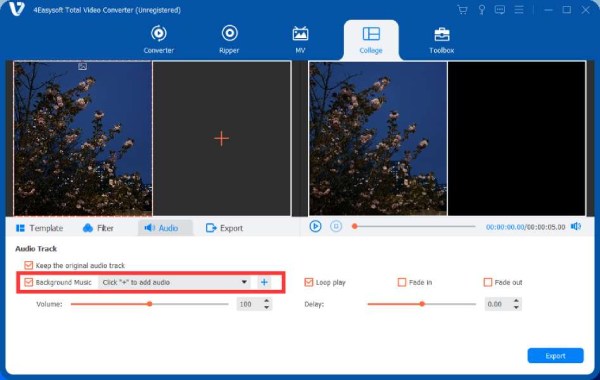The height and width of the screenshot is (380, 600).
Task: Click the Volume slider handle
Action: pyautogui.click(x=150, y=304)
